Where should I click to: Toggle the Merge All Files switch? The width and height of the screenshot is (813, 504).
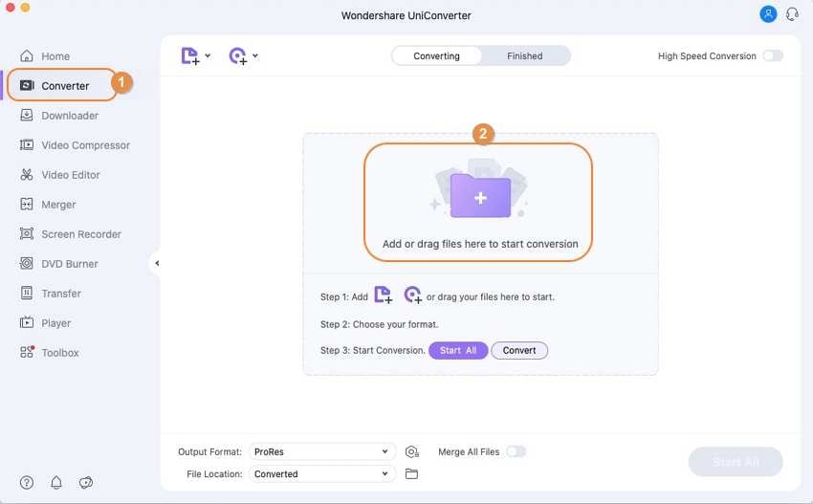pyautogui.click(x=516, y=451)
